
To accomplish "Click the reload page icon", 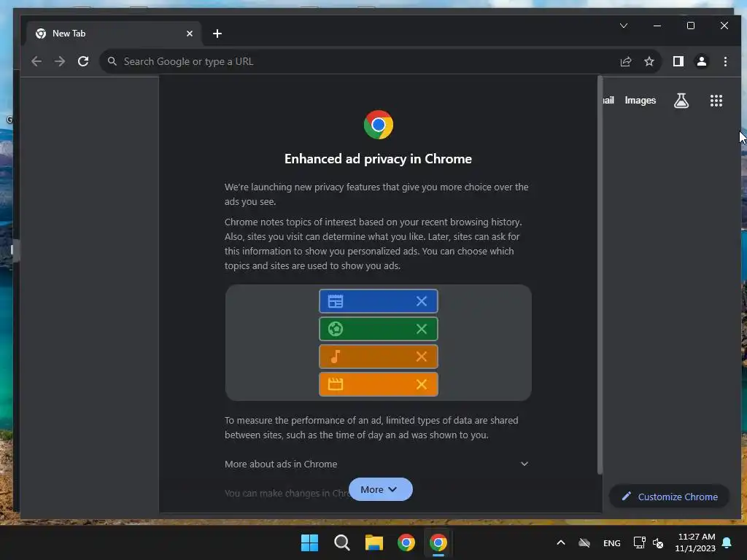I will (x=83, y=61).
